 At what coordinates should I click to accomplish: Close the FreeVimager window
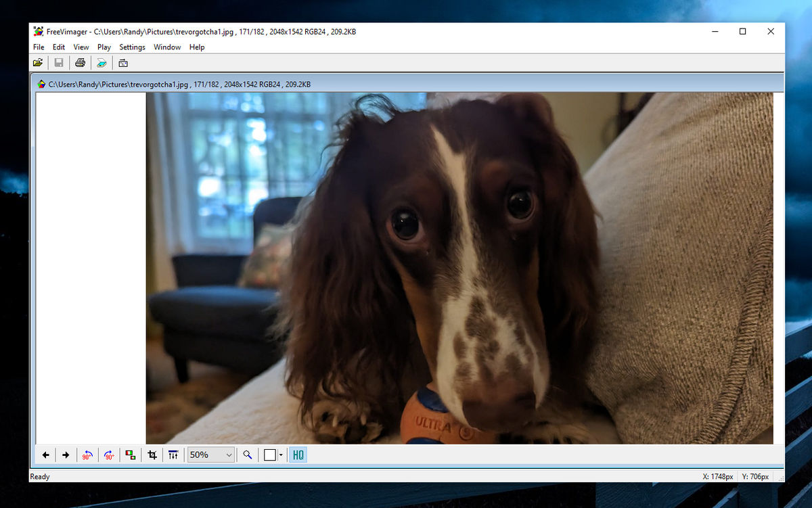[x=771, y=31]
